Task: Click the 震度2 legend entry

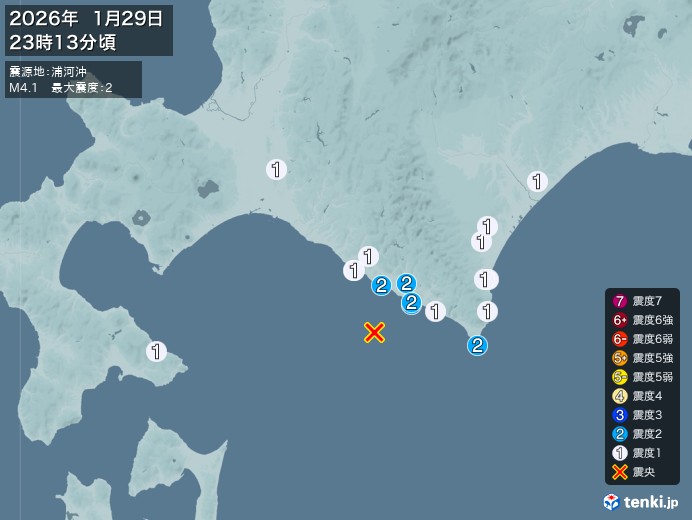Action: [x=637, y=434]
